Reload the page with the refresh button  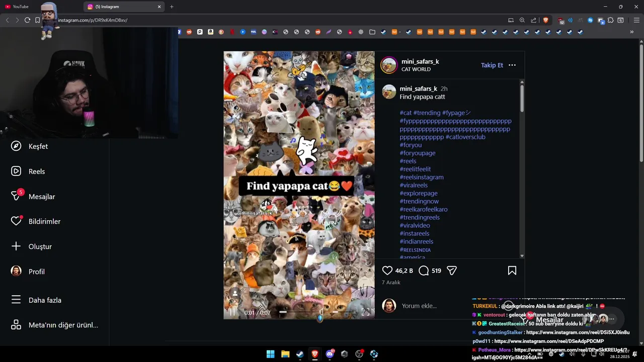[x=27, y=20]
